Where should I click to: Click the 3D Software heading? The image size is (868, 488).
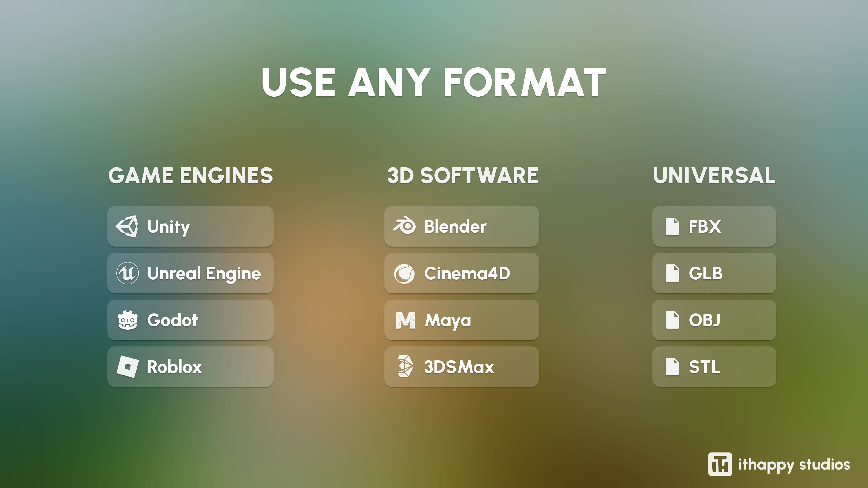point(463,176)
